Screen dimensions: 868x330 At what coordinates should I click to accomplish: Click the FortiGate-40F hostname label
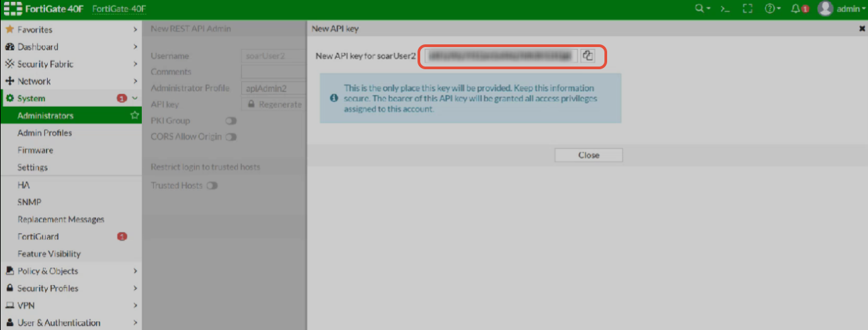click(119, 9)
